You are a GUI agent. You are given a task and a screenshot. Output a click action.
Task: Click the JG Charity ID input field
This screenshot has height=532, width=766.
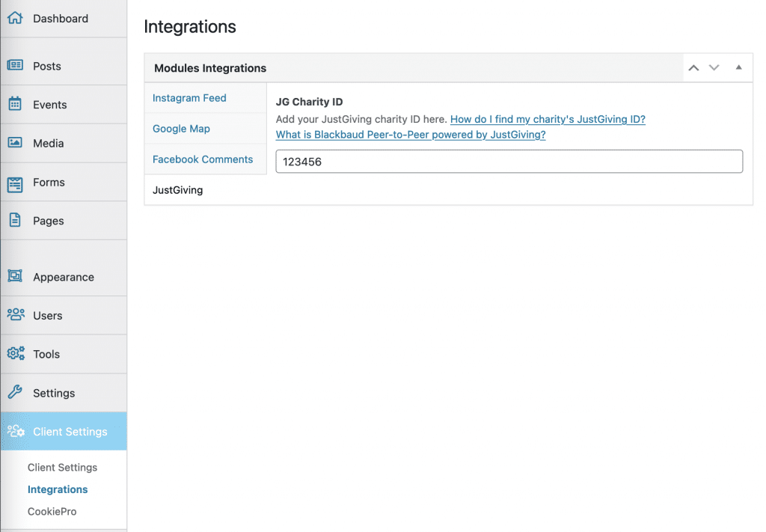tap(509, 162)
